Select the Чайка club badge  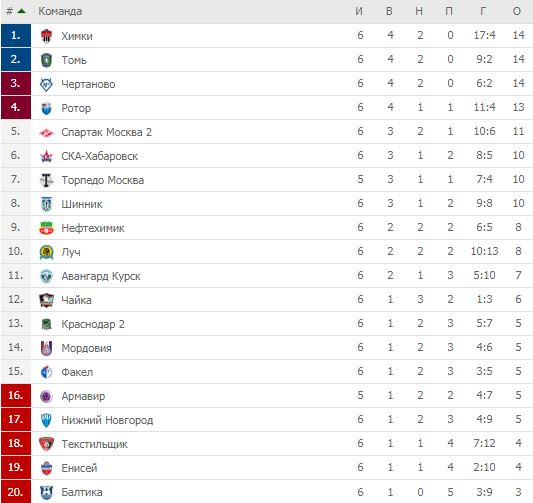(46, 300)
